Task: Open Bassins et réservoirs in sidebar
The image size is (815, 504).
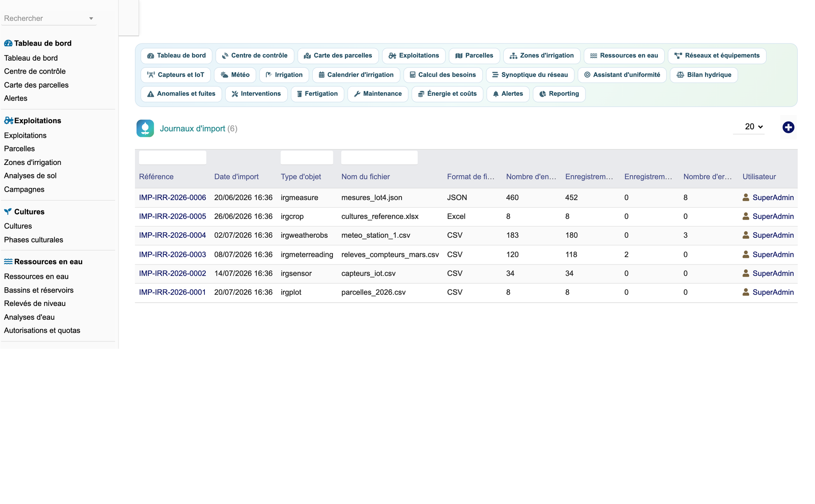Action: (x=39, y=290)
